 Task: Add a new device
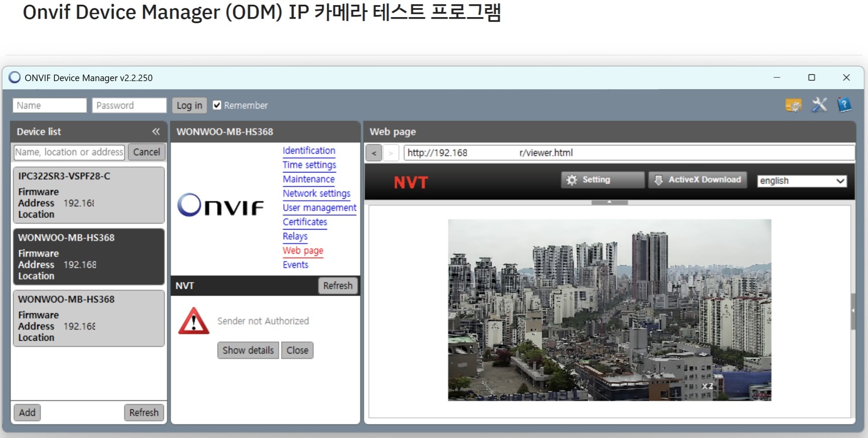tap(27, 413)
